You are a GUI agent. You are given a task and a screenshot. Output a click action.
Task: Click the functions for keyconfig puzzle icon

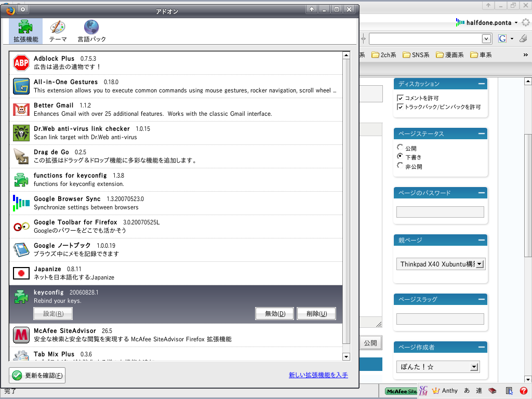pos(21,180)
